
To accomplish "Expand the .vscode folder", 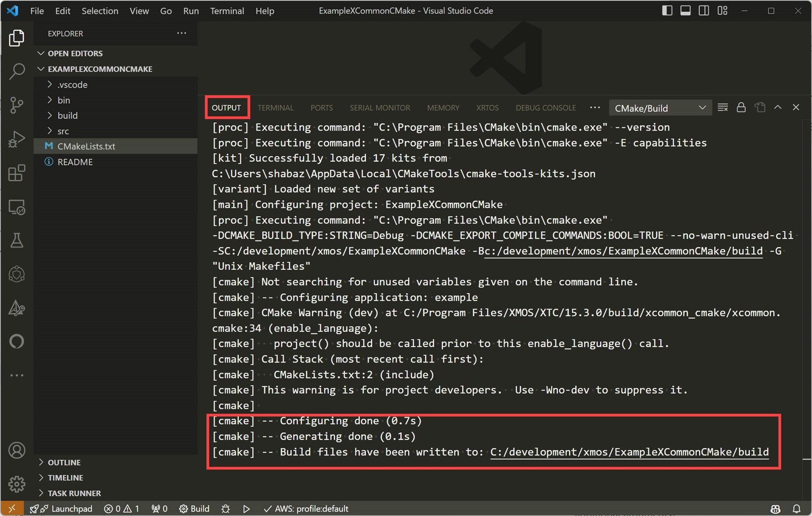I will [x=116, y=85].
